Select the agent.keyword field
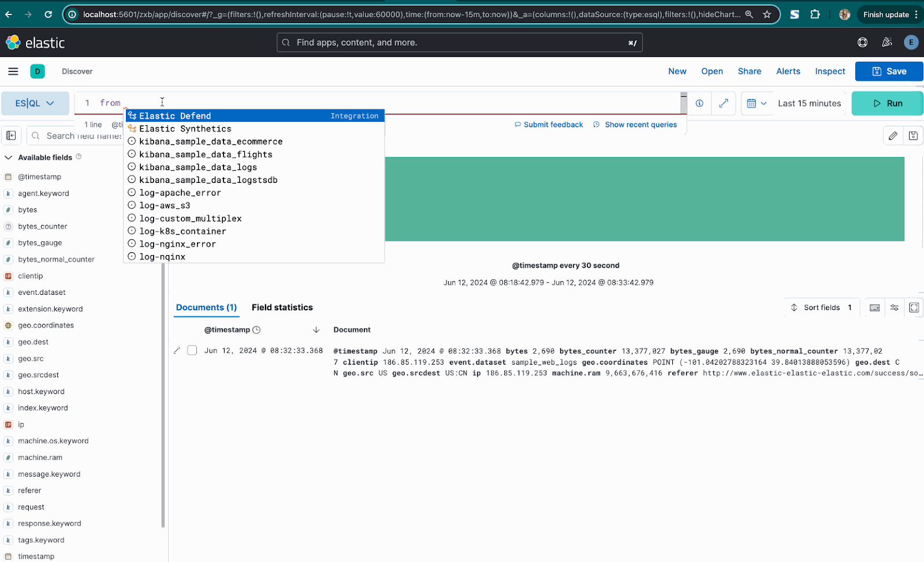The width and height of the screenshot is (924, 562). (x=43, y=193)
